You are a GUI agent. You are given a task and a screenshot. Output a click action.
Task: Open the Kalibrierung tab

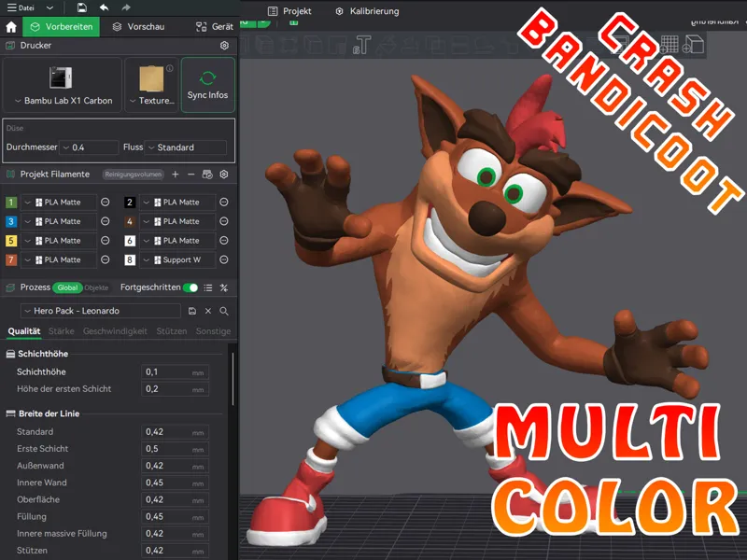pyautogui.click(x=367, y=11)
